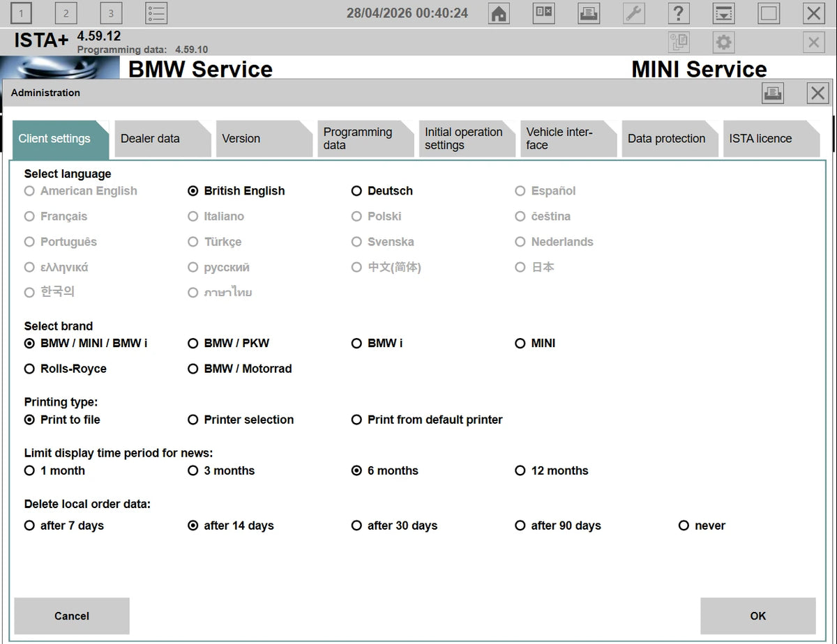
Task: Click the documents icon in the ISTA+ header
Action: pyautogui.click(x=679, y=43)
